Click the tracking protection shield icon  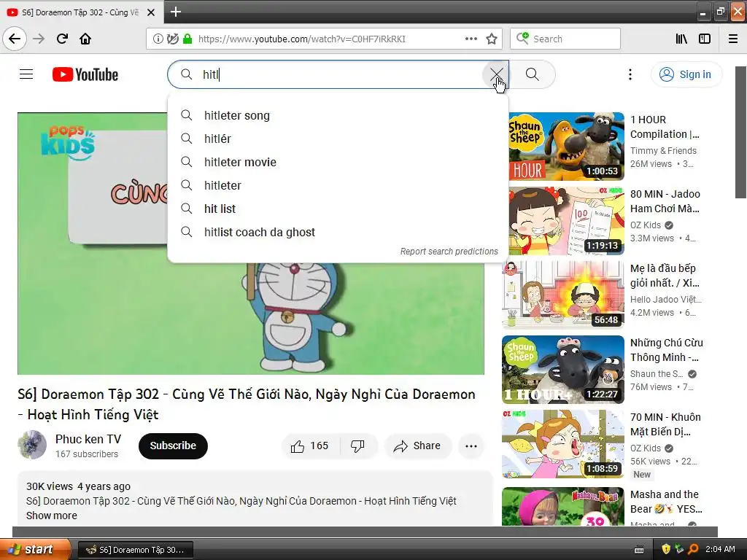172,39
